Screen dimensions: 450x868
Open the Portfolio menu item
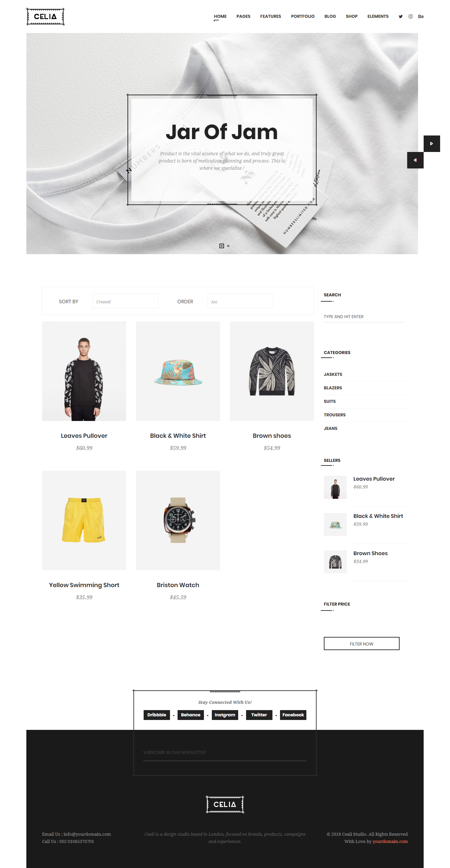pyautogui.click(x=302, y=16)
